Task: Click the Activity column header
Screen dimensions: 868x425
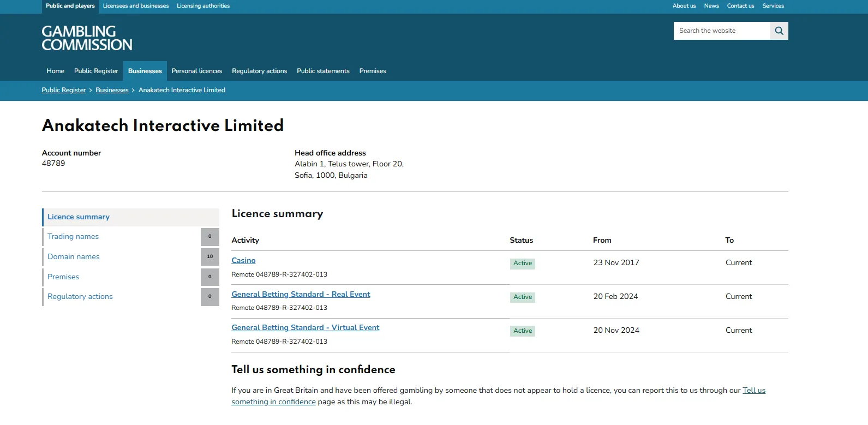Action: (x=246, y=241)
